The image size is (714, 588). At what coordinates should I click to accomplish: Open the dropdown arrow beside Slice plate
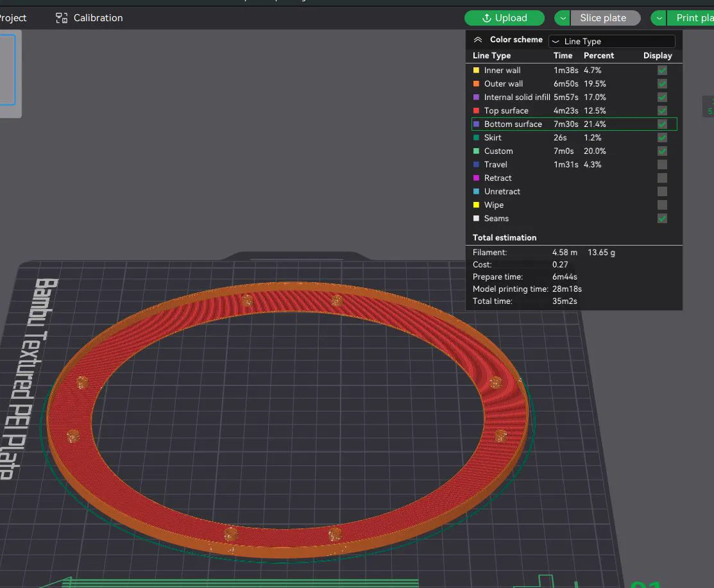pyautogui.click(x=563, y=18)
